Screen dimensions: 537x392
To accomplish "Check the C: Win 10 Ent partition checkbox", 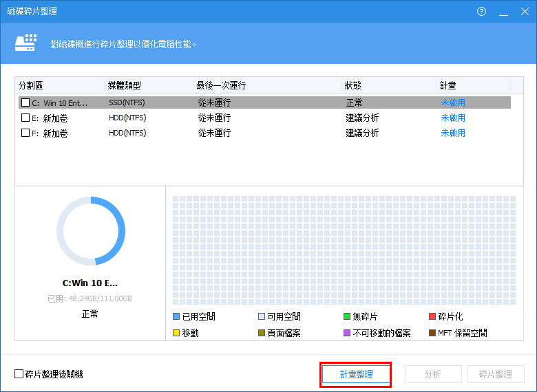I will point(25,102).
